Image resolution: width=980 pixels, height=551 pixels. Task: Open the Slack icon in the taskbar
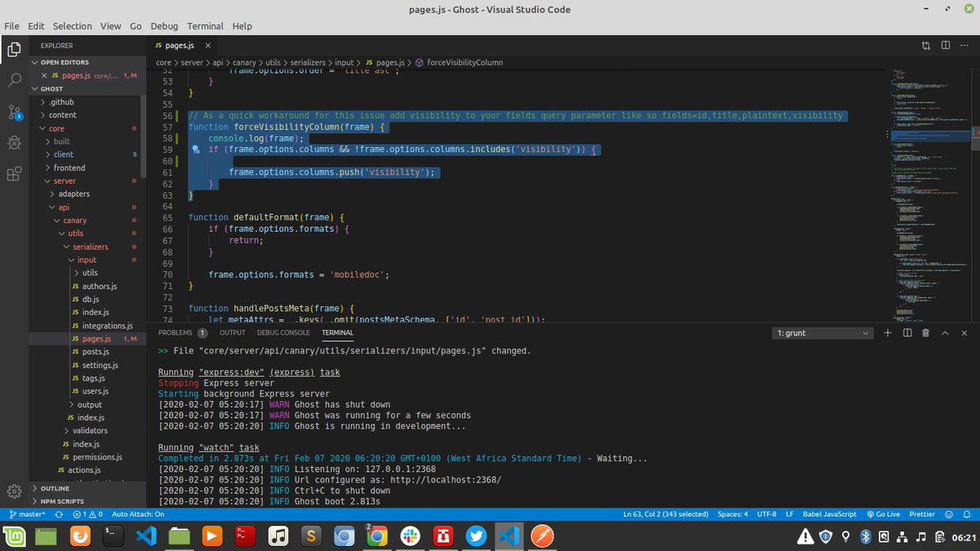[x=409, y=536]
